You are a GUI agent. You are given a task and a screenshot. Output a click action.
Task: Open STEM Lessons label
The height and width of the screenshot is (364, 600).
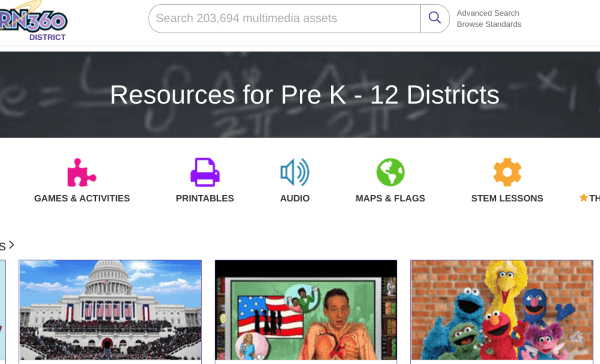(507, 198)
